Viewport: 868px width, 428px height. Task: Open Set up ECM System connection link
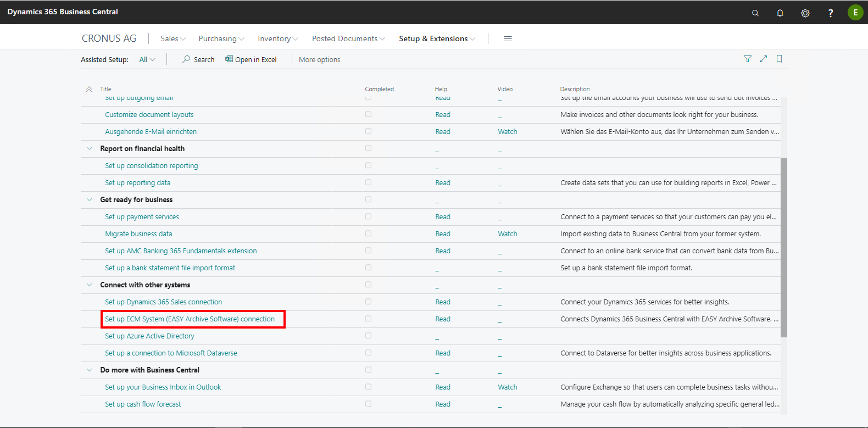point(190,319)
